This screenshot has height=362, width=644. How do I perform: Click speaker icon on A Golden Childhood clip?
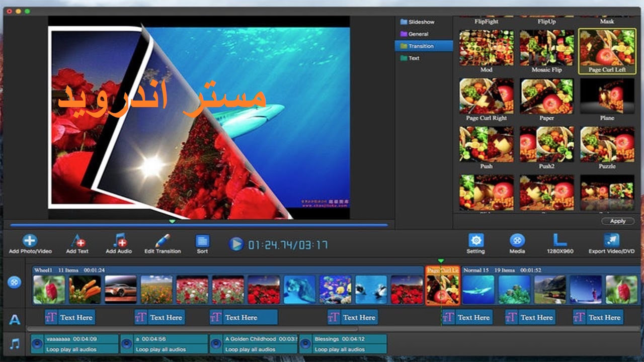pos(216,344)
